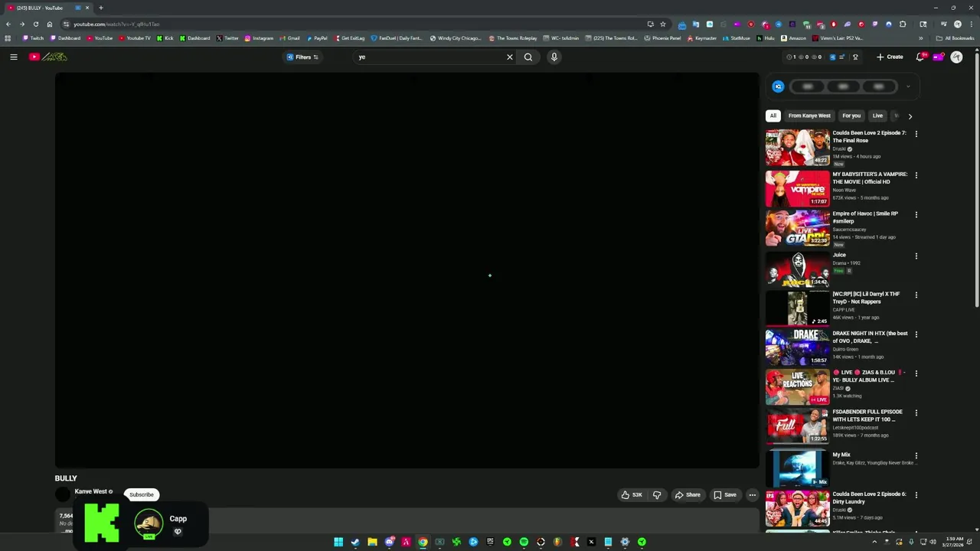Save the video to a playlist
The image size is (980, 551).
click(725, 495)
